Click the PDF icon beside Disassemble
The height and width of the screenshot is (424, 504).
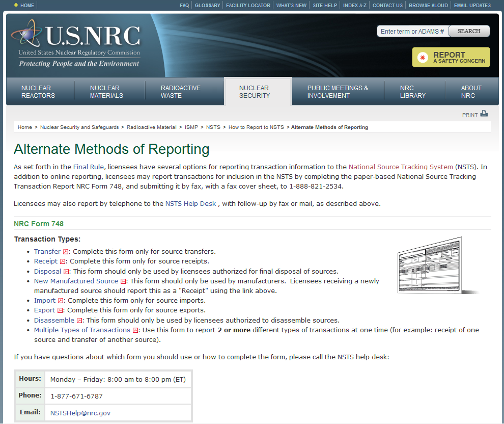tap(79, 321)
